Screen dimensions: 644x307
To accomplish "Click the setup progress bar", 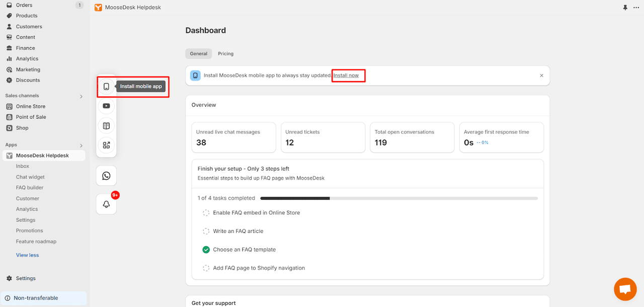I will [399, 198].
